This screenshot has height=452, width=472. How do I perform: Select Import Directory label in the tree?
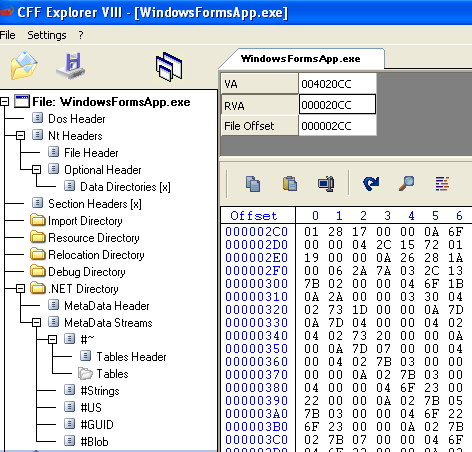(85, 221)
